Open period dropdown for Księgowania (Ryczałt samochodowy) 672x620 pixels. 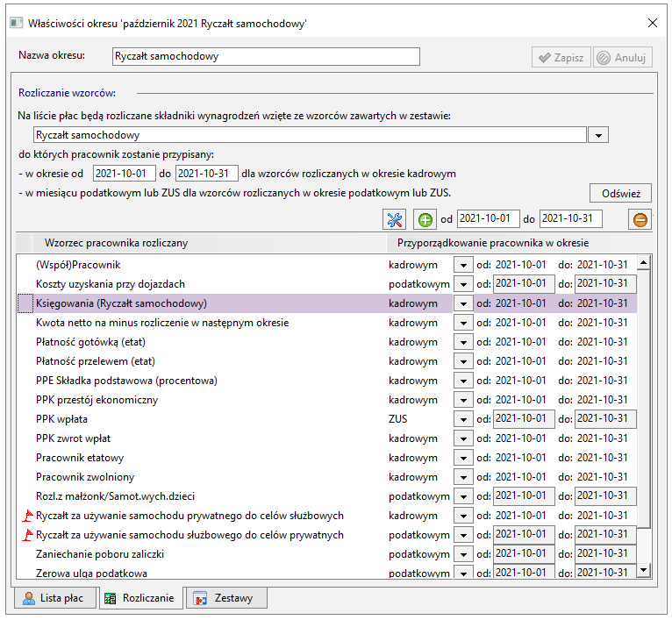pyautogui.click(x=463, y=303)
